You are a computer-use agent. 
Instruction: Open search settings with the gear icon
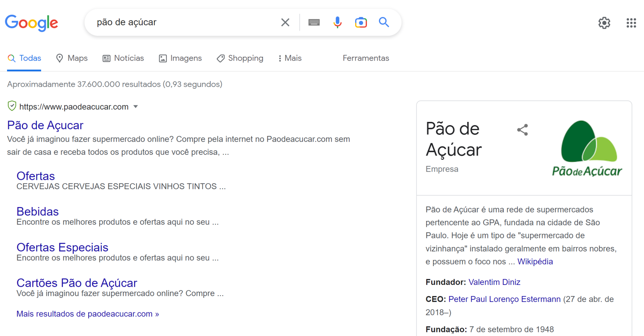pos(604,23)
